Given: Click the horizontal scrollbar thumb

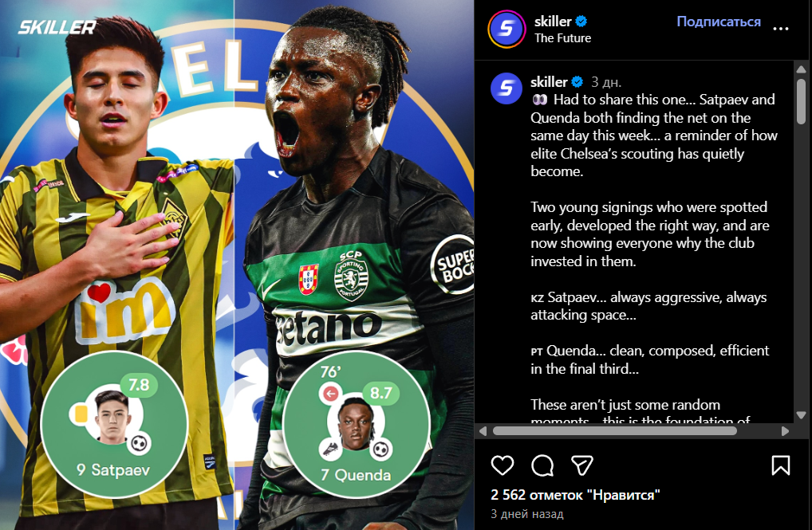Looking at the screenshot, I should coord(615,430).
